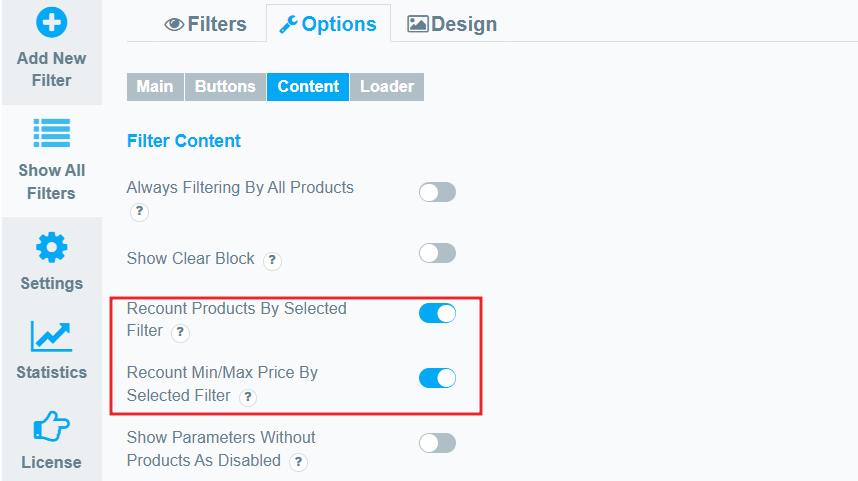The image size is (858, 481).
Task: Click help icon for Always Filtering By All Products
Action: point(140,211)
